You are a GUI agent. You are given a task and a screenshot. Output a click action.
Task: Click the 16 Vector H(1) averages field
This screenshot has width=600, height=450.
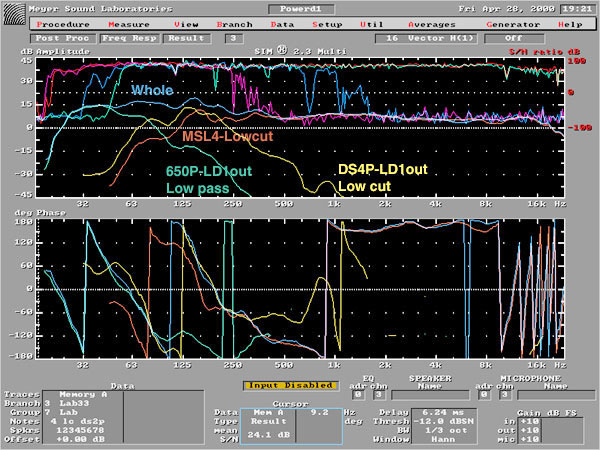426,38
